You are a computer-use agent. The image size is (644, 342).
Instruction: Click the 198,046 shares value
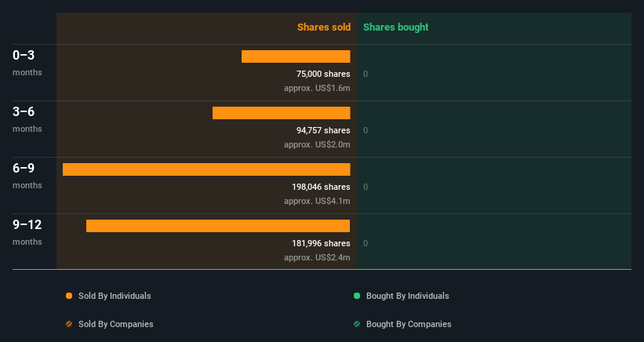click(321, 187)
